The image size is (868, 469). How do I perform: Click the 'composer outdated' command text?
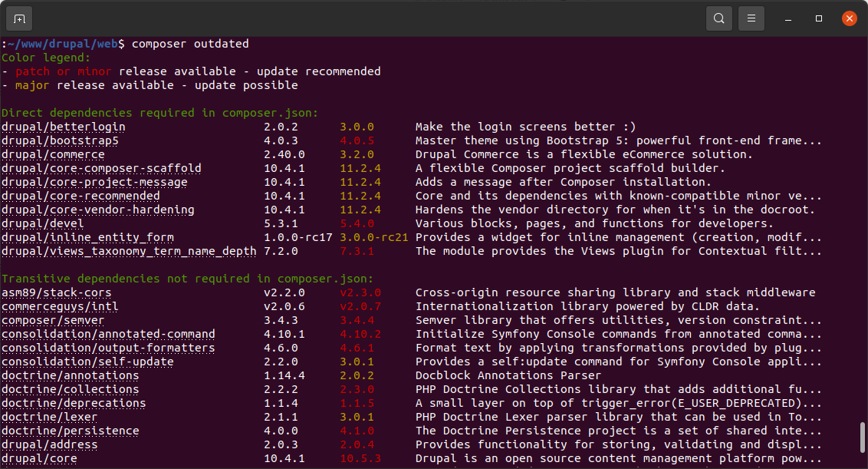click(x=190, y=44)
